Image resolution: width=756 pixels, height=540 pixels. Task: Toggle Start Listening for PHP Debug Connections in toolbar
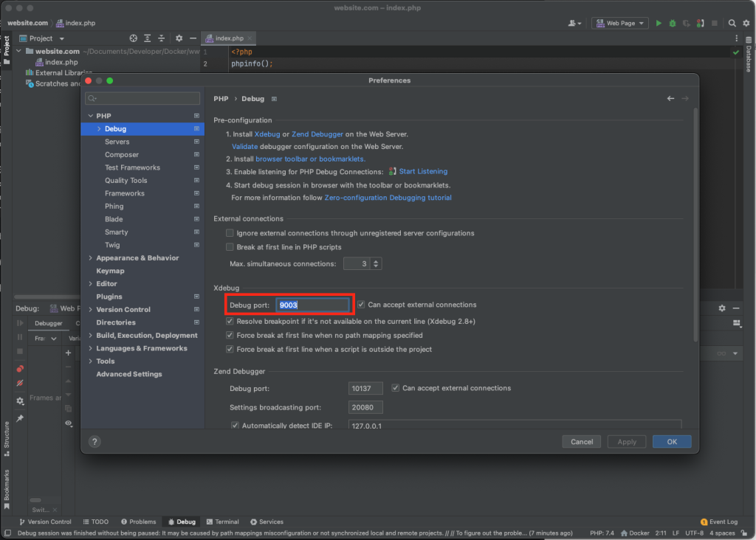click(700, 23)
